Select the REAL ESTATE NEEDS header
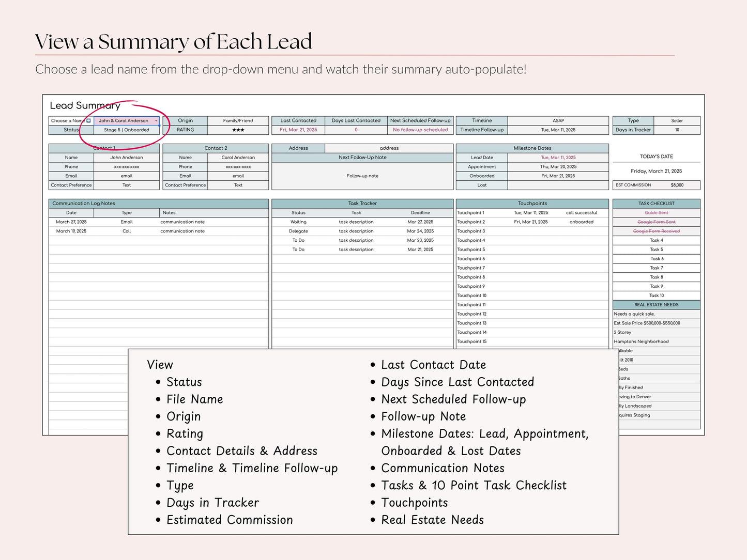 pos(657,305)
